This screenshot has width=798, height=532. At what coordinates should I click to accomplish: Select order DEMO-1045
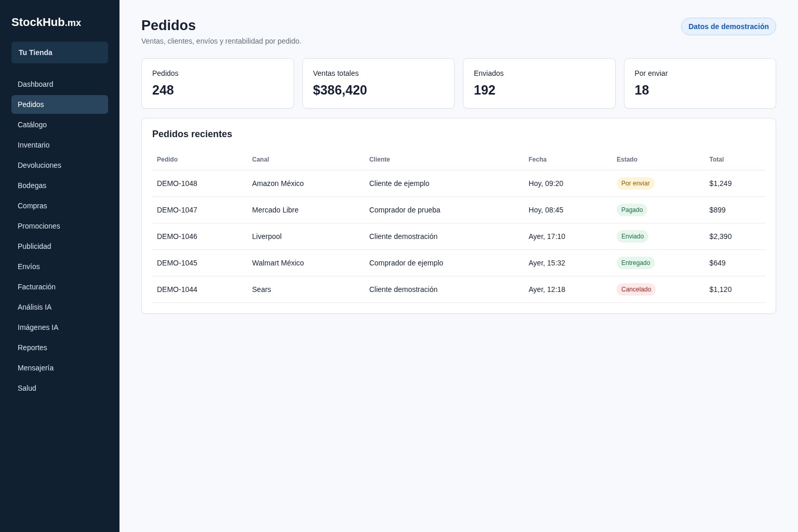point(177,263)
